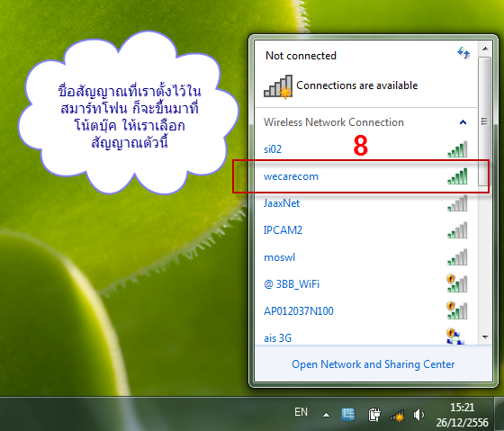The height and width of the screenshot is (431, 504).
Task: Open the EN language bar indicator
Action: coord(301,412)
